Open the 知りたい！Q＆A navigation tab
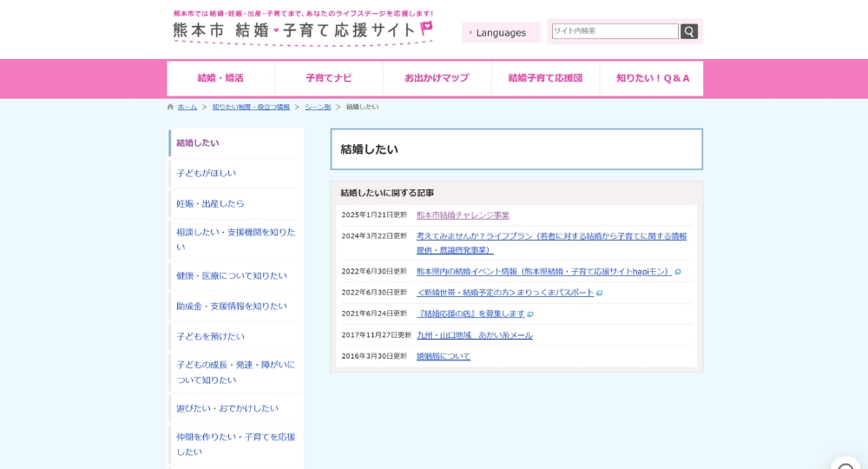Screen dimensions: 868x469 coord(653,78)
